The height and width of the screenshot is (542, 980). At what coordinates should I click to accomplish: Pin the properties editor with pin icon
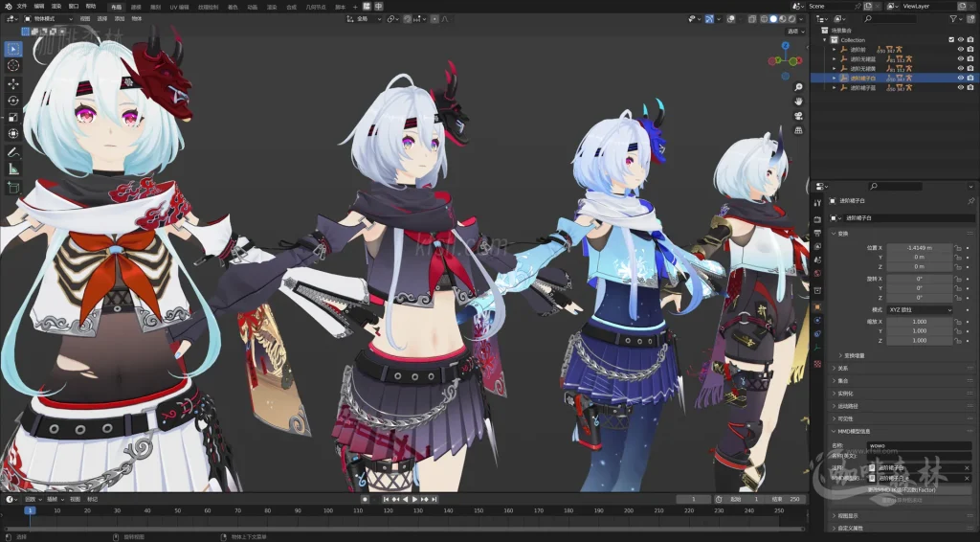(970, 201)
